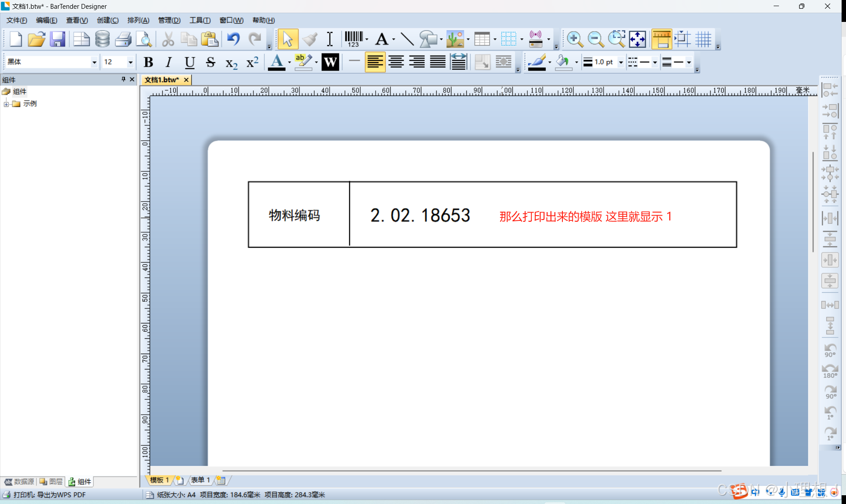This screenshot has height=504, width=846.
Task: Click the rotate 180 degrees icon
Action: [830, 371]
